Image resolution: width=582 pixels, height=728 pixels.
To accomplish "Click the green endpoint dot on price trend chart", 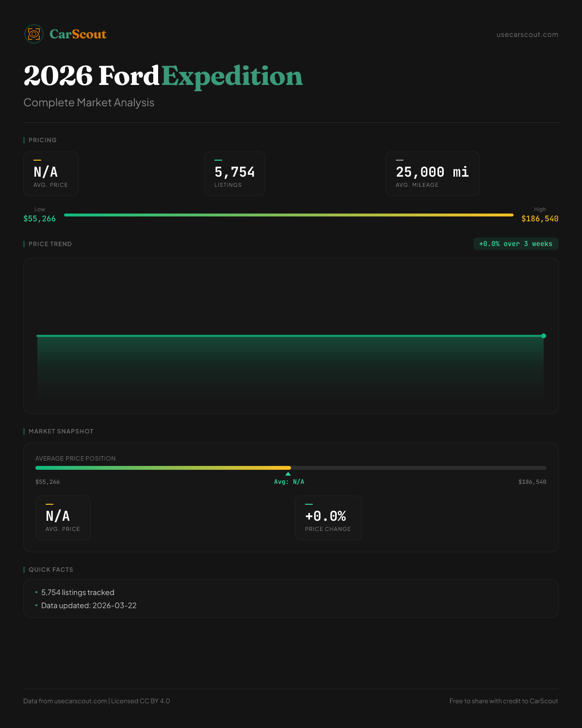I will coord(544,336).
